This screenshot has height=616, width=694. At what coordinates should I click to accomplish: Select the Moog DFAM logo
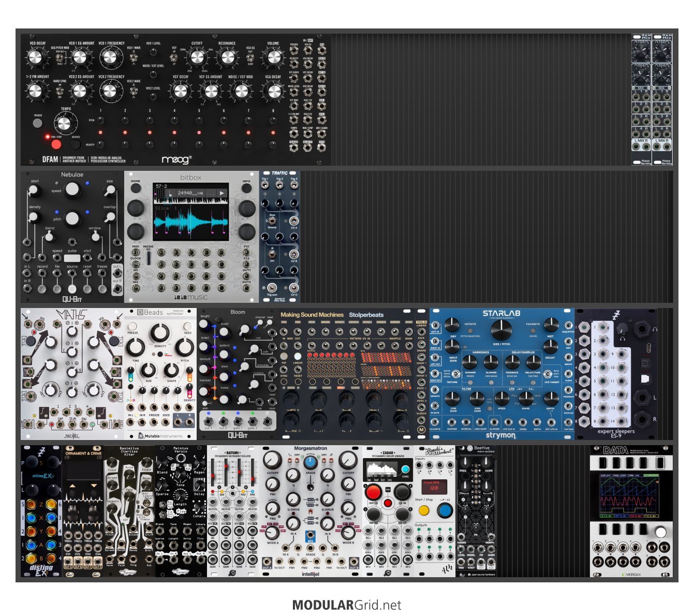point(177,159)
